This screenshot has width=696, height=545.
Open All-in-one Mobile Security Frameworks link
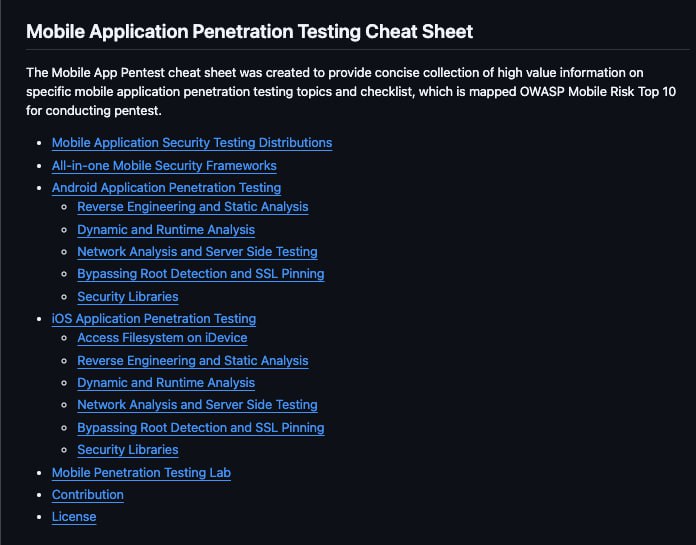click(x=164, y=166)
